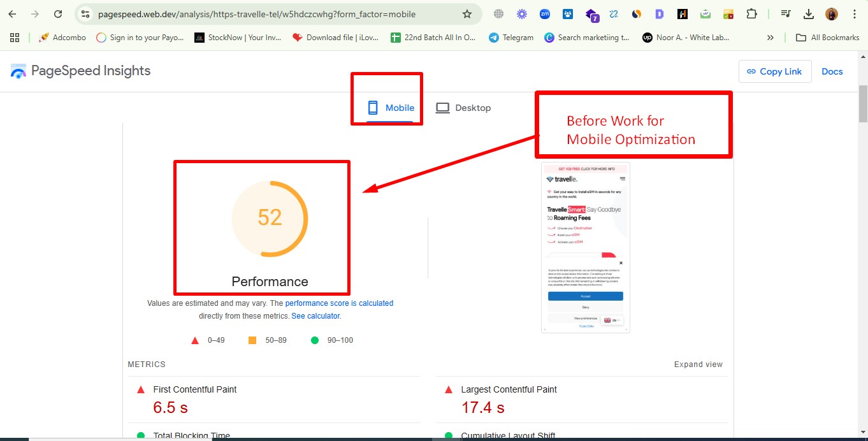This screenshot has width=868, height=441.
Task: Open the media controls icon in toolbar
Action: (786, 14)
